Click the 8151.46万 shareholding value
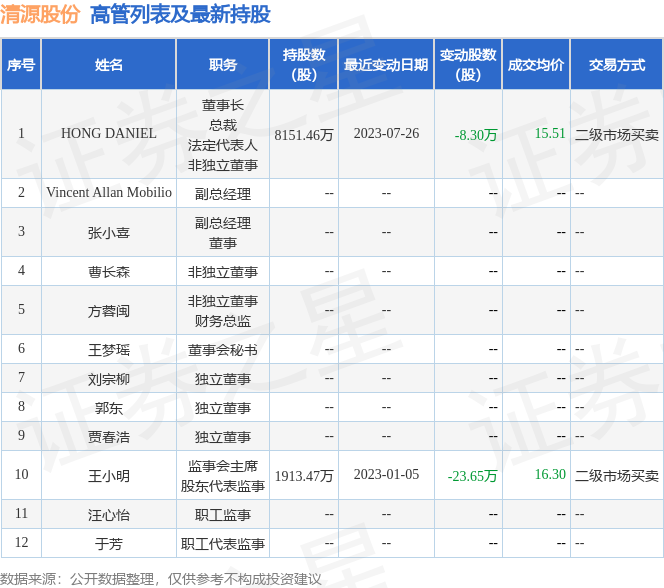 (304, 135)
